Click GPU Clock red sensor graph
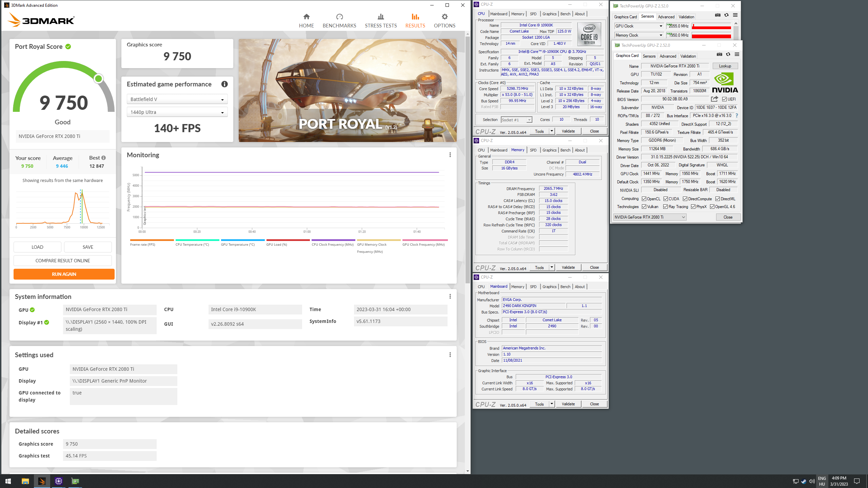Image resolution: width=868 pixels, height=488 pixels. click(711, 26)
